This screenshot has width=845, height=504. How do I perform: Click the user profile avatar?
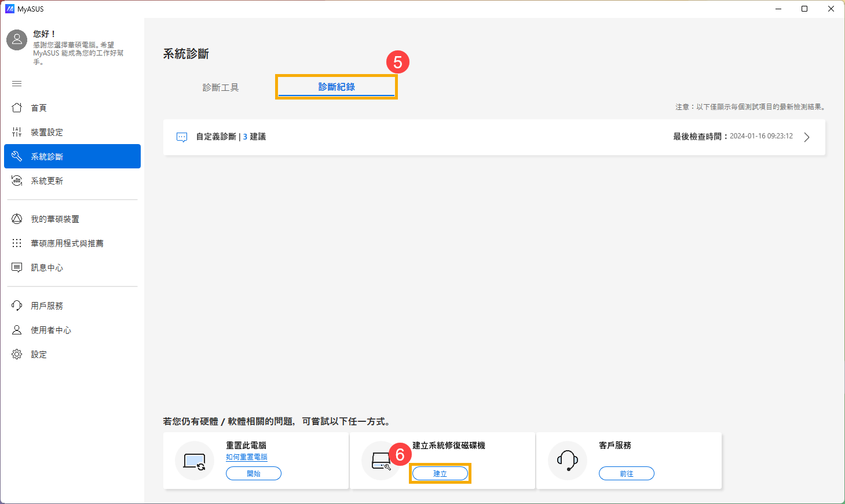pyautogui.click(x=17, y=40)
